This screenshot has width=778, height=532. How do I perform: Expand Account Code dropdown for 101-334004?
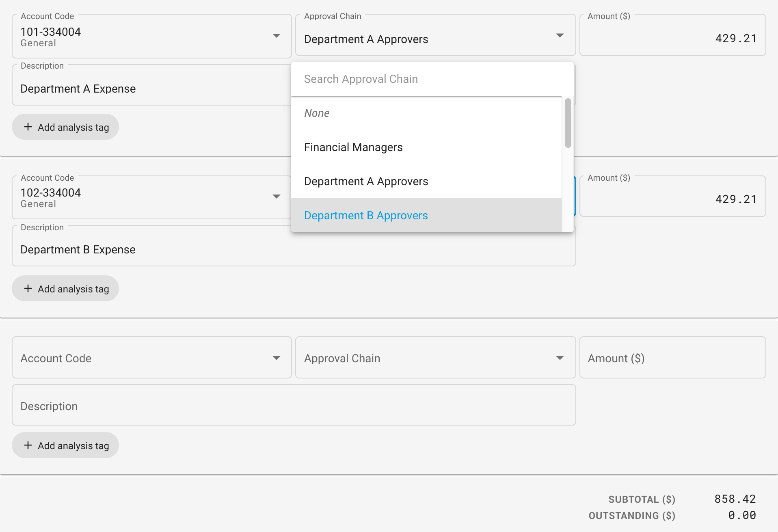(277, 36)
